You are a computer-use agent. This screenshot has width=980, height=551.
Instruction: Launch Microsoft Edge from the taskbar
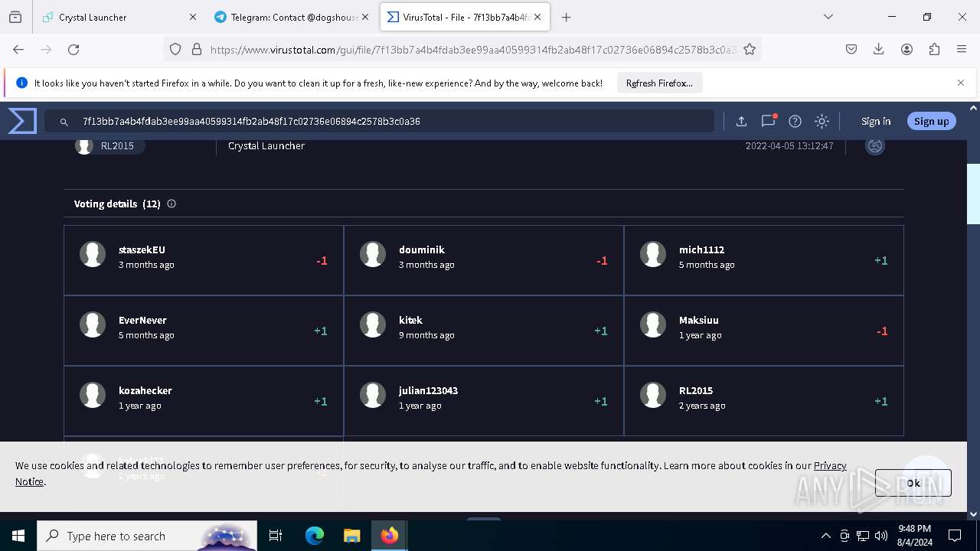click(x=315, y=536)
